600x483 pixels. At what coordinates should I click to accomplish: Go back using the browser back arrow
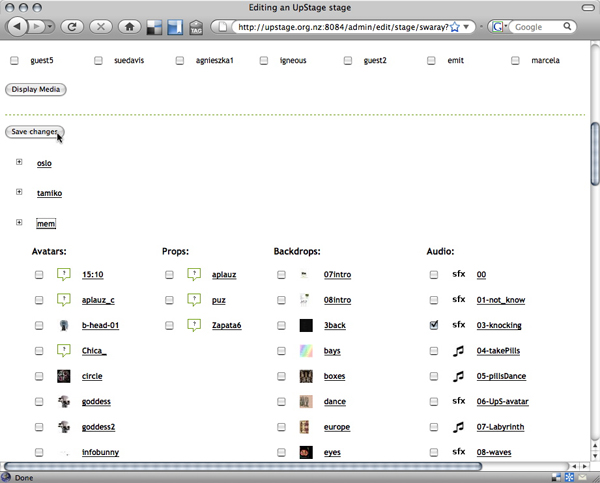click(x=17, y=26)
